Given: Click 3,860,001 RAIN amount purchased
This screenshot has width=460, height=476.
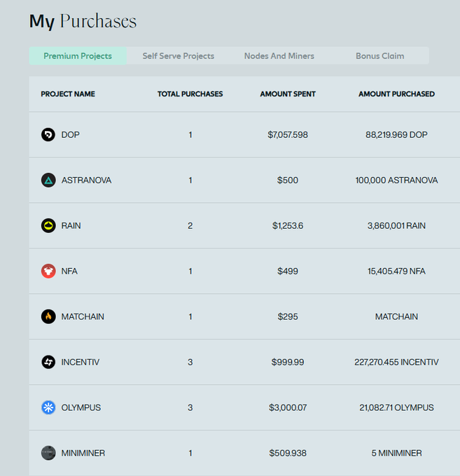Looking at the screenshot, I should [x=396, y=226].
